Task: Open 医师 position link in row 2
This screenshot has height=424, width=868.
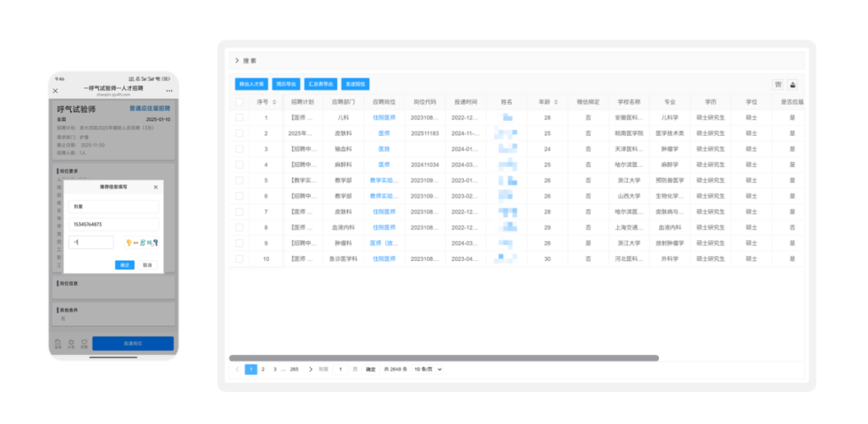Action: pyautogui.click(x=384, y=133)
